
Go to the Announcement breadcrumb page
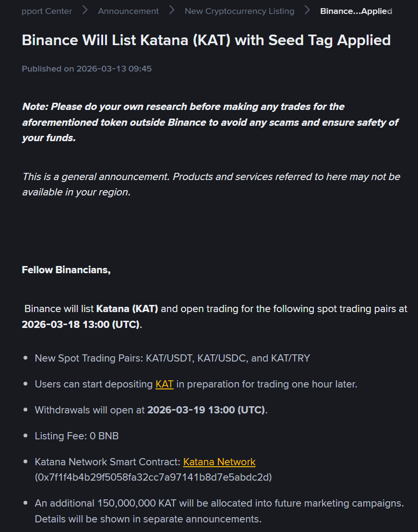coord(128,11)
